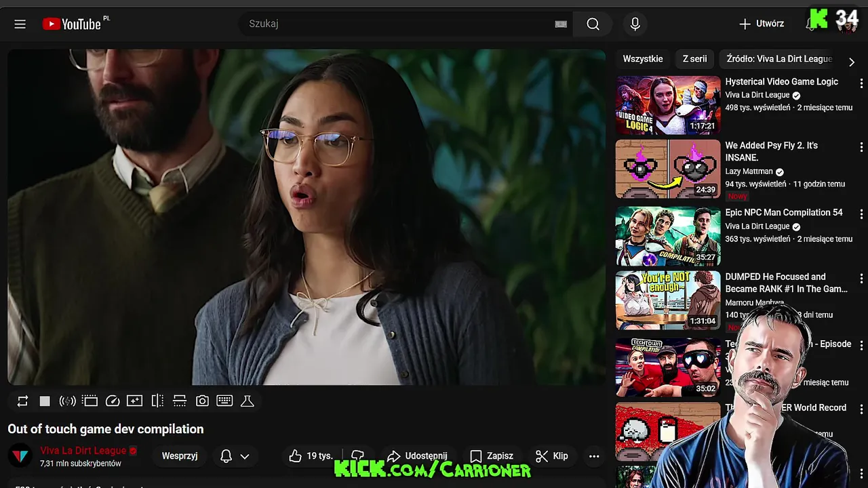Open the Epic NPC Man Compilation 54 thumbnail
Screen dimensions: 868x488
668,237
